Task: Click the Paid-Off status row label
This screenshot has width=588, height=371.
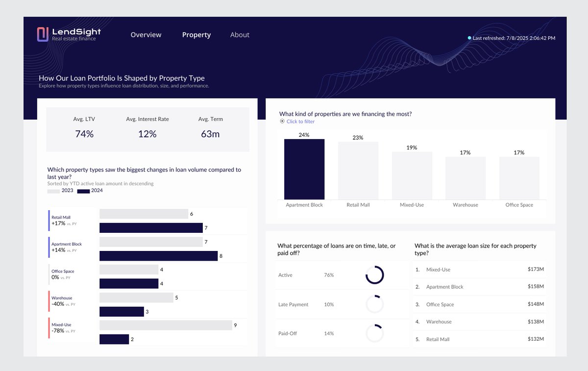Action: [x=288, y=333]
